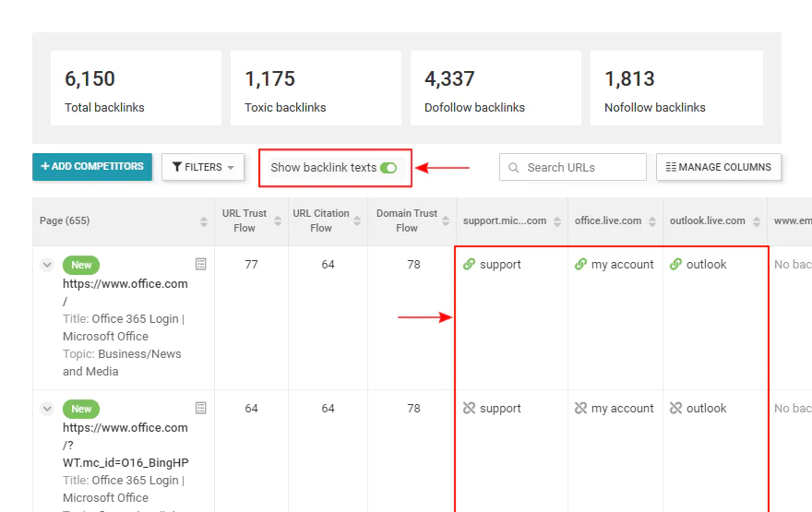Open the Manage Columns button
This screenshot has width=812, height=512.
718,167
